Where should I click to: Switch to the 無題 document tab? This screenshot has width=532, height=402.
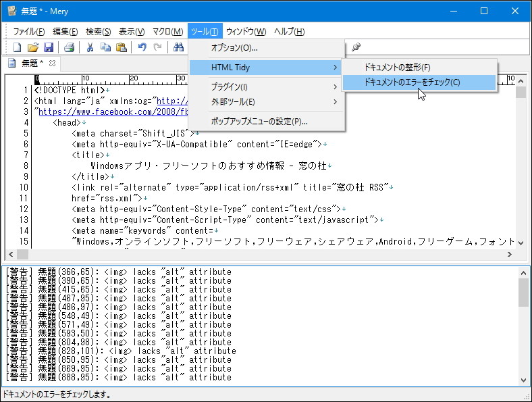[x=32, y=63]
